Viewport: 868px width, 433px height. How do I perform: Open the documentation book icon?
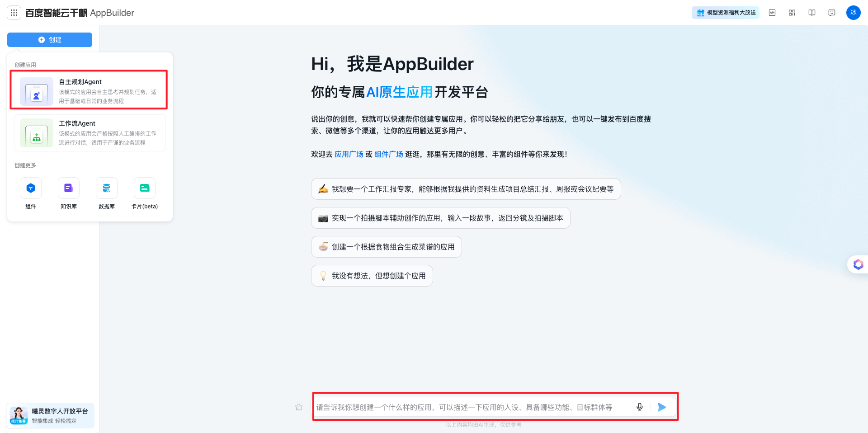click(x=812, y=13)
